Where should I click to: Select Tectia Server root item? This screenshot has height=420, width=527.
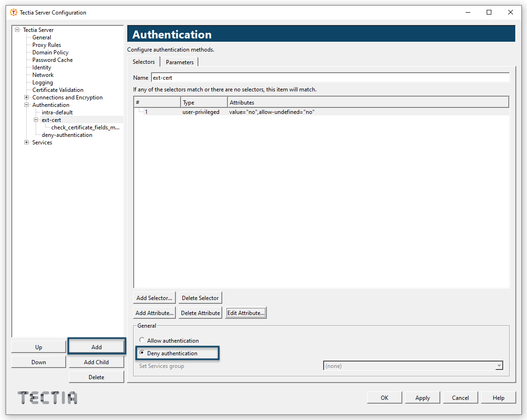[38, 30]
